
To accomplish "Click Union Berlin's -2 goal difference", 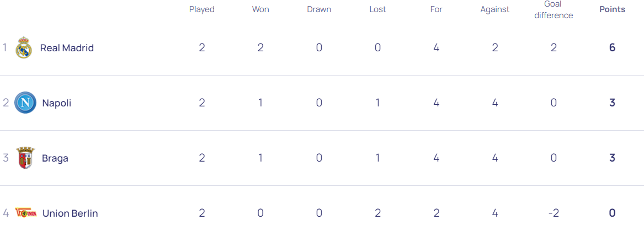I will tap(553, 213).
